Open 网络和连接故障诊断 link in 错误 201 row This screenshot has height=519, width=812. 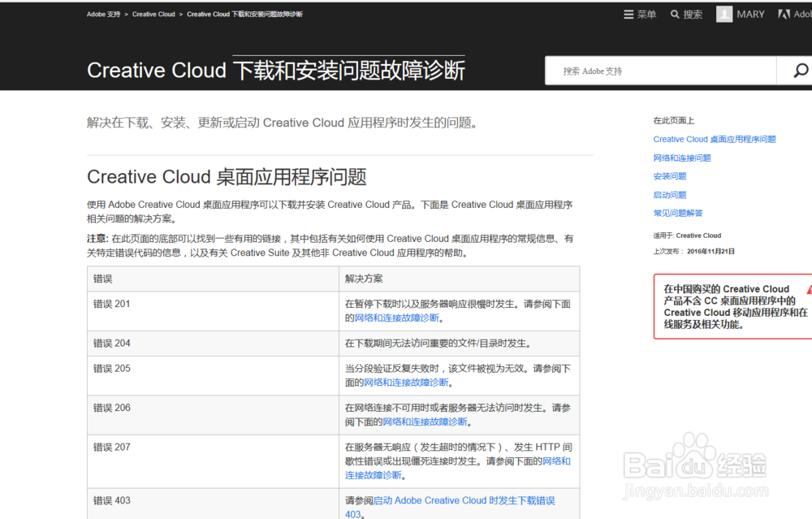[397, 318]
